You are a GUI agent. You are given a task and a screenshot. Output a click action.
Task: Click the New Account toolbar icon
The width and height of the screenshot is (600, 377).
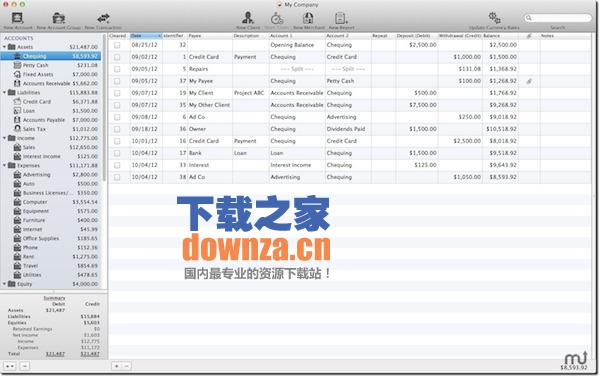coord(18,18)
